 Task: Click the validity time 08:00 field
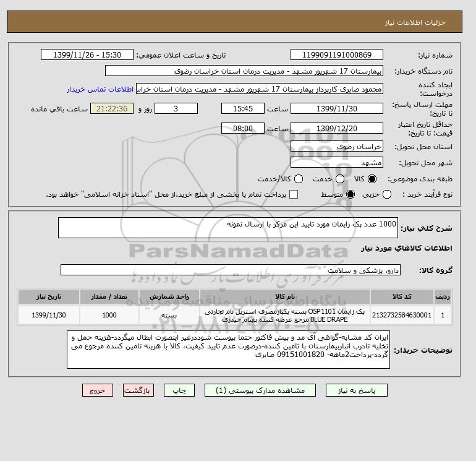[243, 128]
